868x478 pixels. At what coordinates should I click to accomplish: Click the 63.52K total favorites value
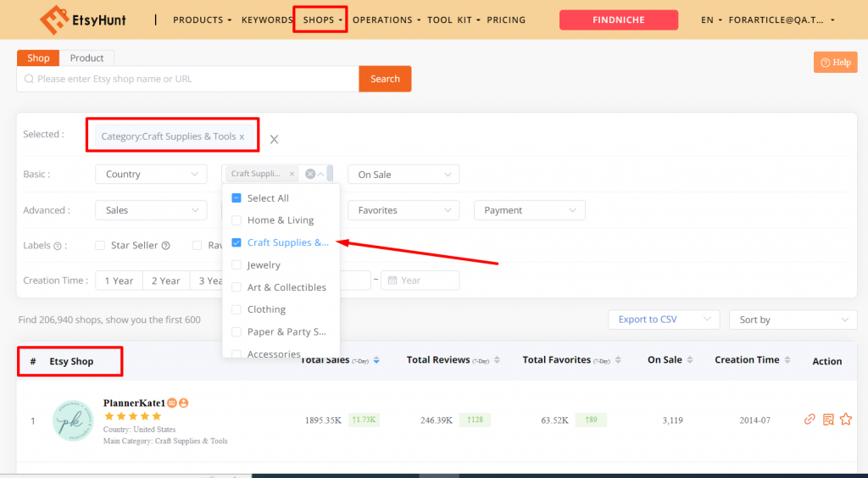554,420
